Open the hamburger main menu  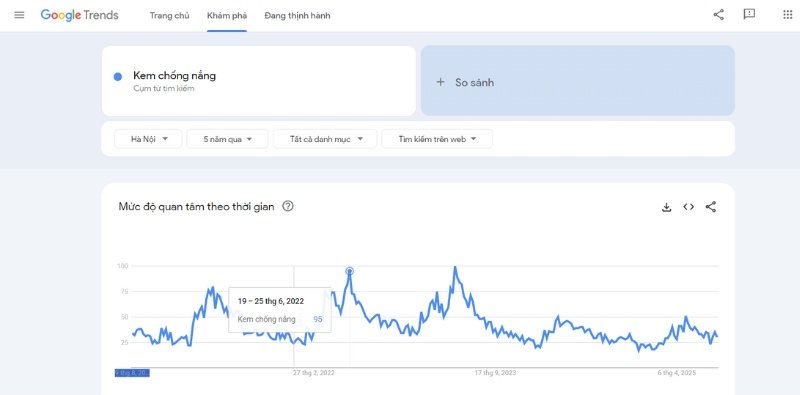[19, 15]
